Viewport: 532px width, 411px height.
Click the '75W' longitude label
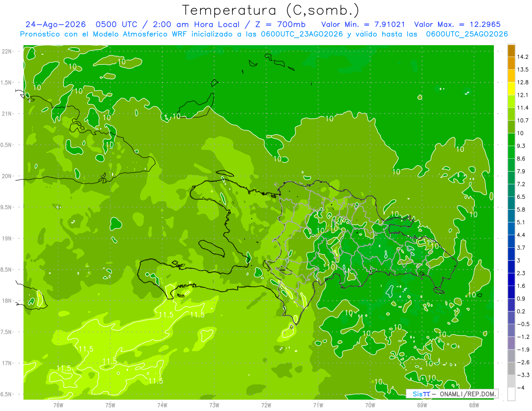pyautogui.click(x=110, y=405)
